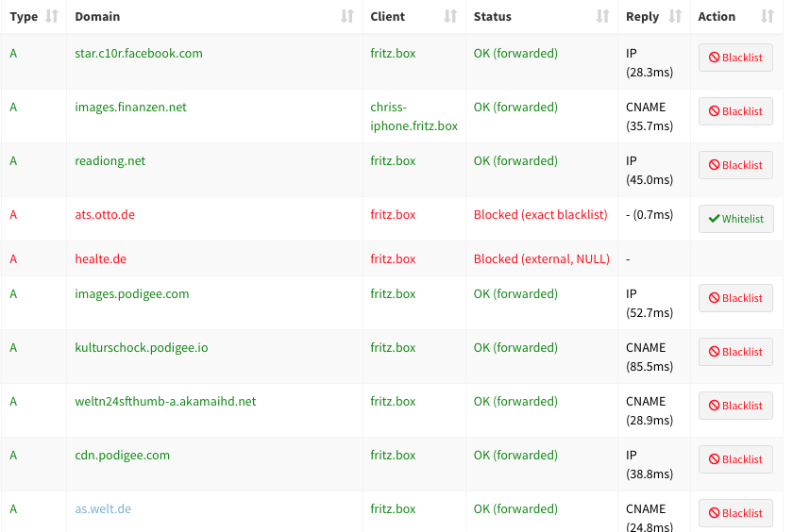Click the healte.de blocked domain
This screenshot has height=532, width=793.
click(x=101, y=258)
